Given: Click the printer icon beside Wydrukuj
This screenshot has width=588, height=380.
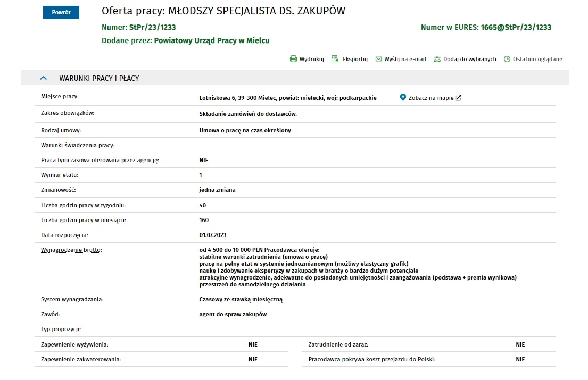Looking at the screenshot, I should click(293, 59).
